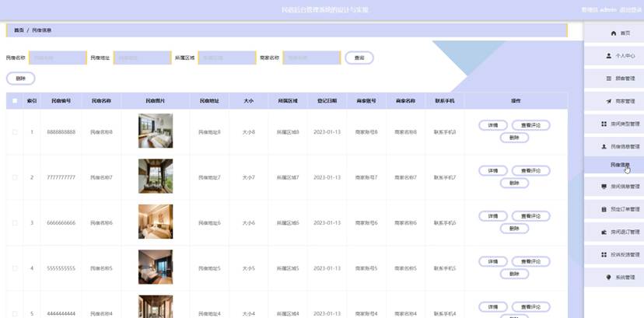The width and height of the screenshot is (644, 318).
Task: Click the user icon for 民宿信息管理
Action: (604, 146)
